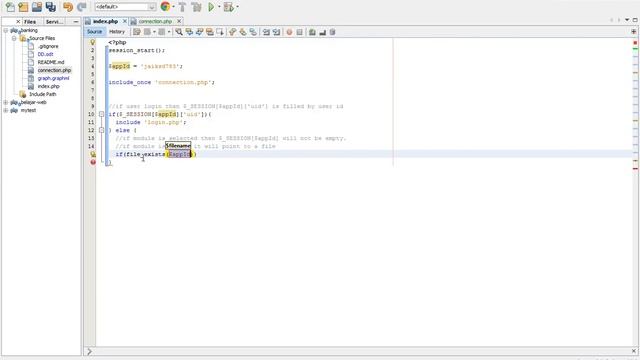Collapse the Source Files folder
This screenshot has height=360, width=640.
pos(14,38)
